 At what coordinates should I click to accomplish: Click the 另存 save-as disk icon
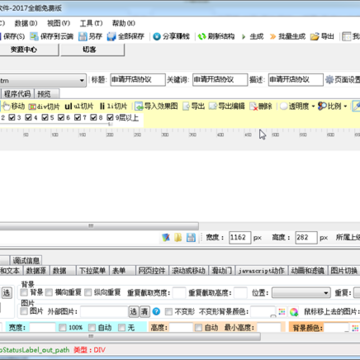83,36
